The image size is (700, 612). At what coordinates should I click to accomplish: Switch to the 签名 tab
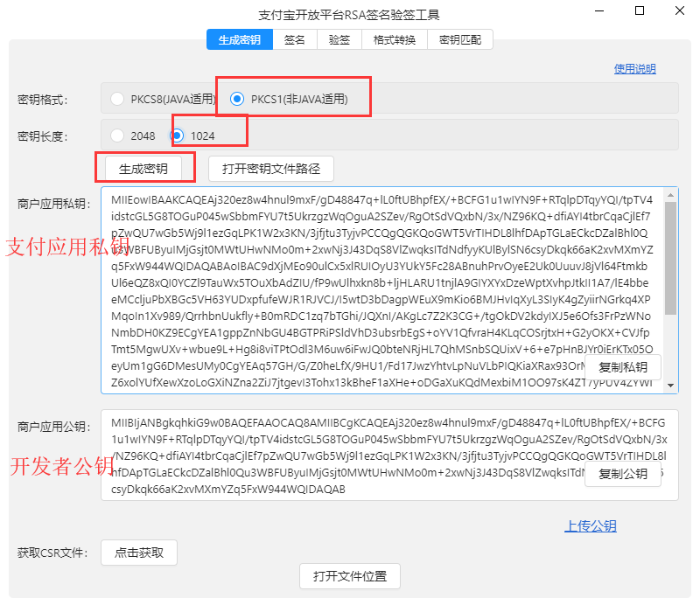pyautogui.click(x=295, y=39)
